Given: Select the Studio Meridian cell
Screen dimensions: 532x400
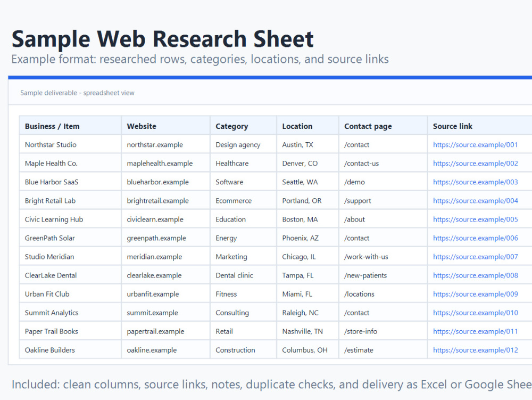Looking at the screenshot, I should (x=70, y=257).
